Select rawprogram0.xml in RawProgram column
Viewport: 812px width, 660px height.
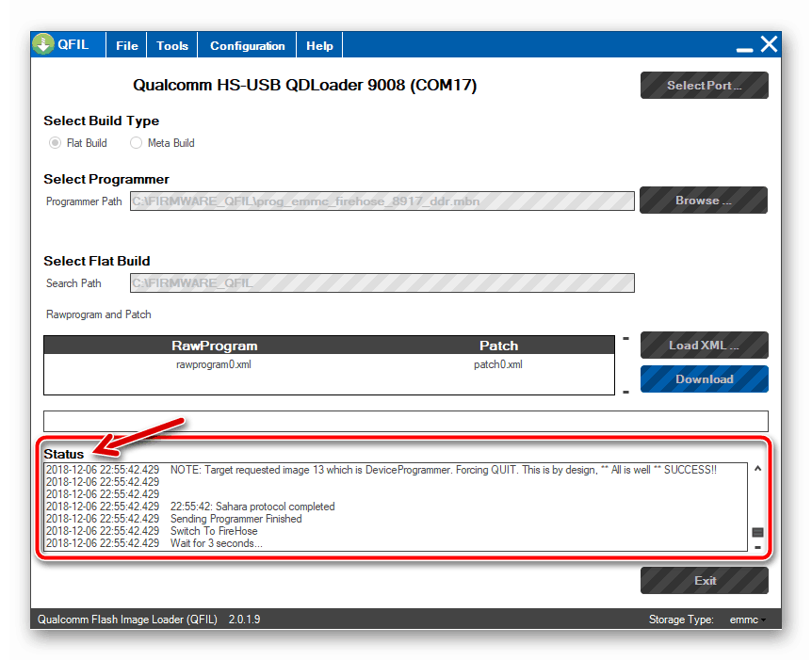click(x=213, y=364)
